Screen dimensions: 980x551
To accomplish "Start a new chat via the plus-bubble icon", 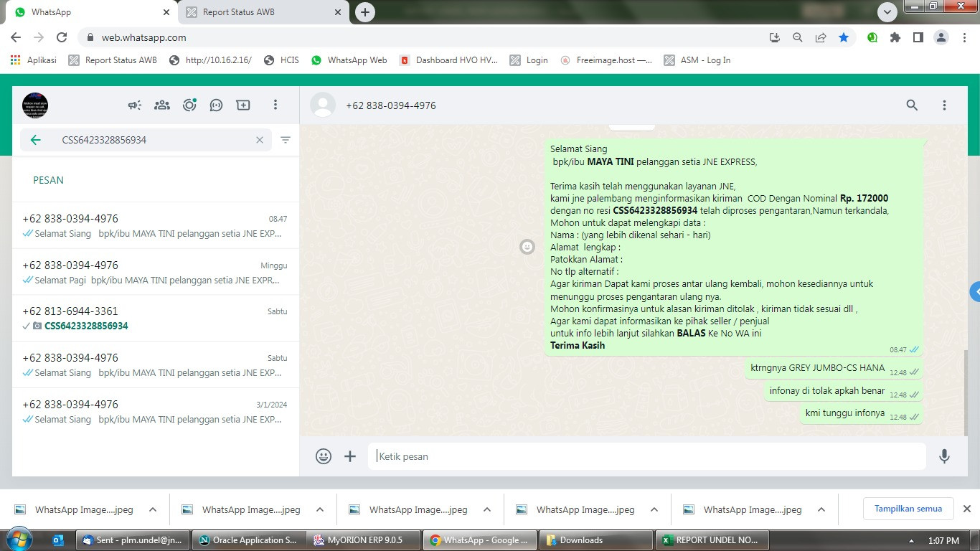I will click(243, 105).
